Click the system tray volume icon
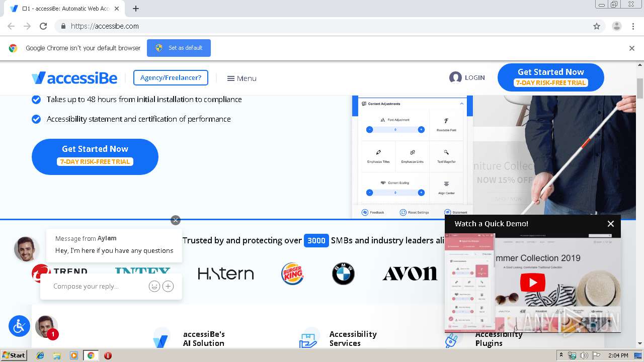The height and width of the screenshot is (362, 644). pyautogui.click(x=584, y=355)
